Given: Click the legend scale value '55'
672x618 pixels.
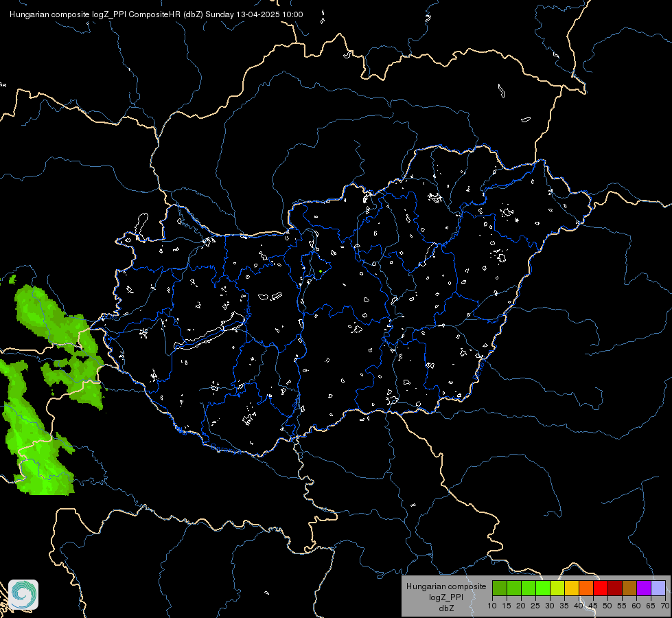Looking at the screenshot, I should click(x=622, y=606).
